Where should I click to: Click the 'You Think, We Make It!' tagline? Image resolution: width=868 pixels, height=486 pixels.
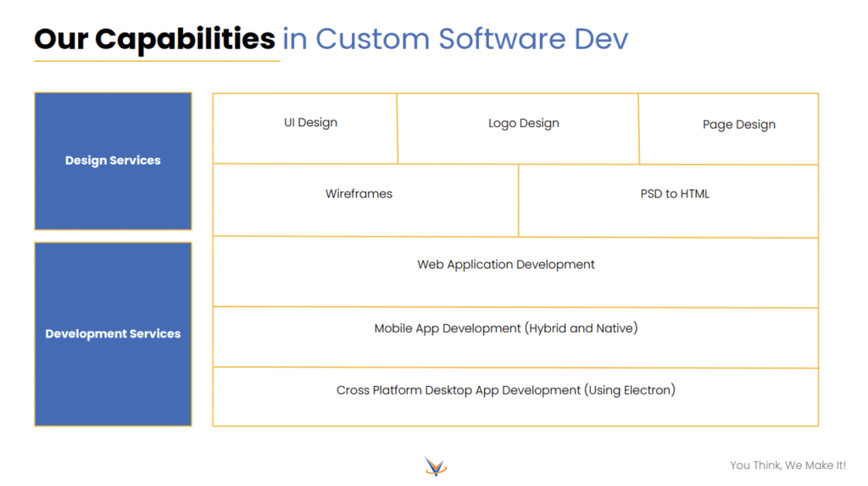[x=787, y=466]
